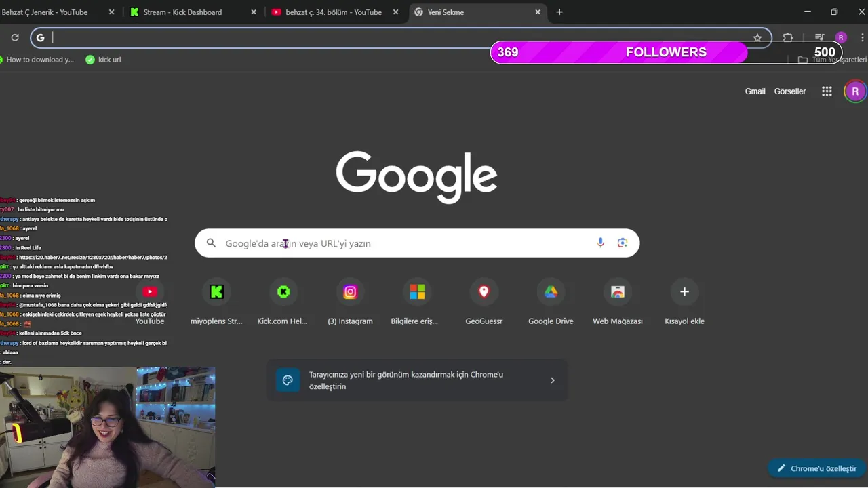Screen dimensions: 868x488
Task: Click the followers goal progress bar
Action: pyautogui.click(x=666, y=52)
